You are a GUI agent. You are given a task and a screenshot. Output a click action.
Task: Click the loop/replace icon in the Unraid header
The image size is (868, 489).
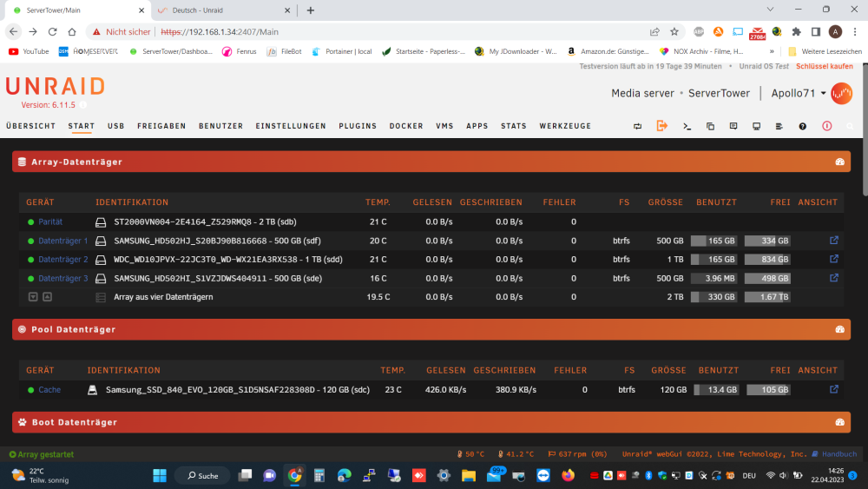tap(637, 126)
